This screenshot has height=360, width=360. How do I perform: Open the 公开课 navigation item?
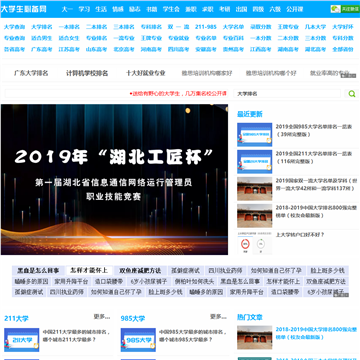click(x=295, y=9)
